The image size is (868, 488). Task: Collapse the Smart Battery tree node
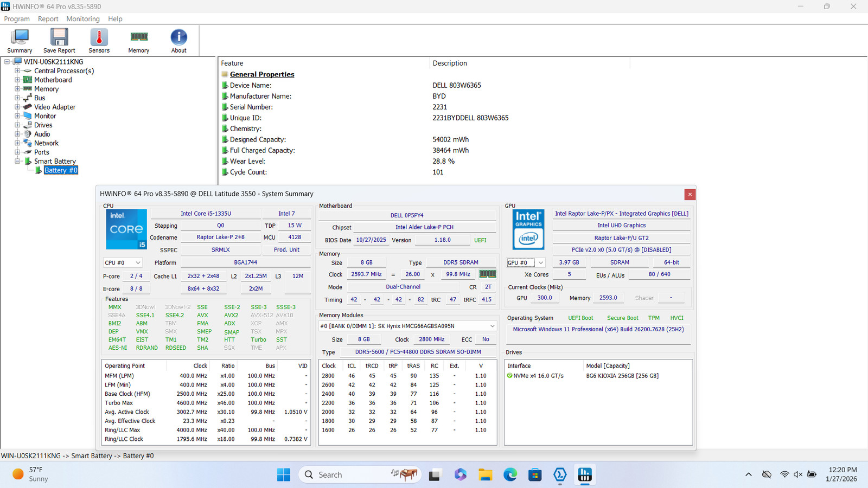point(17,161)
